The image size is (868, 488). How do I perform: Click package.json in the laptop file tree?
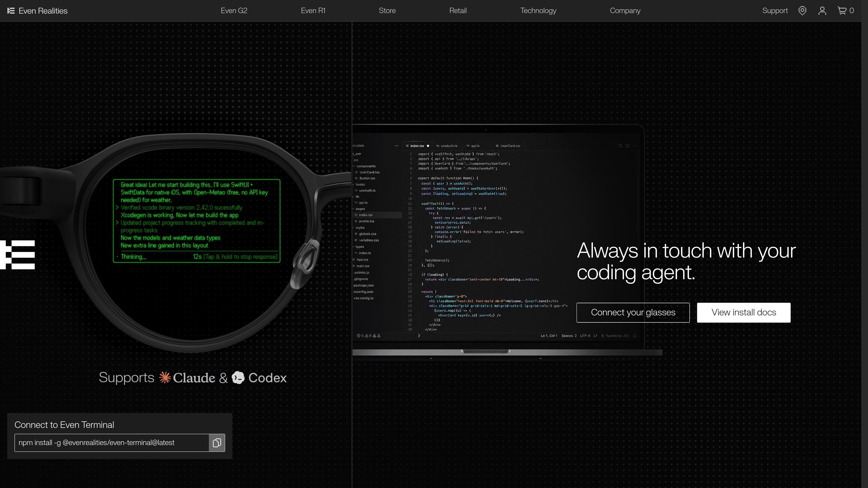363,285
